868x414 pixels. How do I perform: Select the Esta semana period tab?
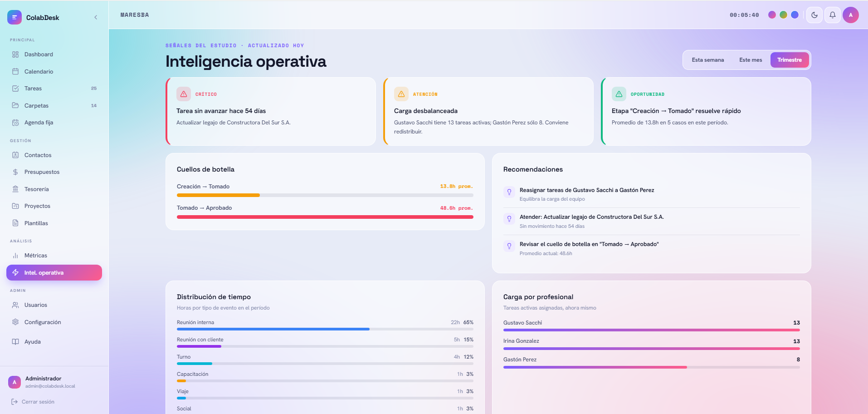tap(707, 60)
